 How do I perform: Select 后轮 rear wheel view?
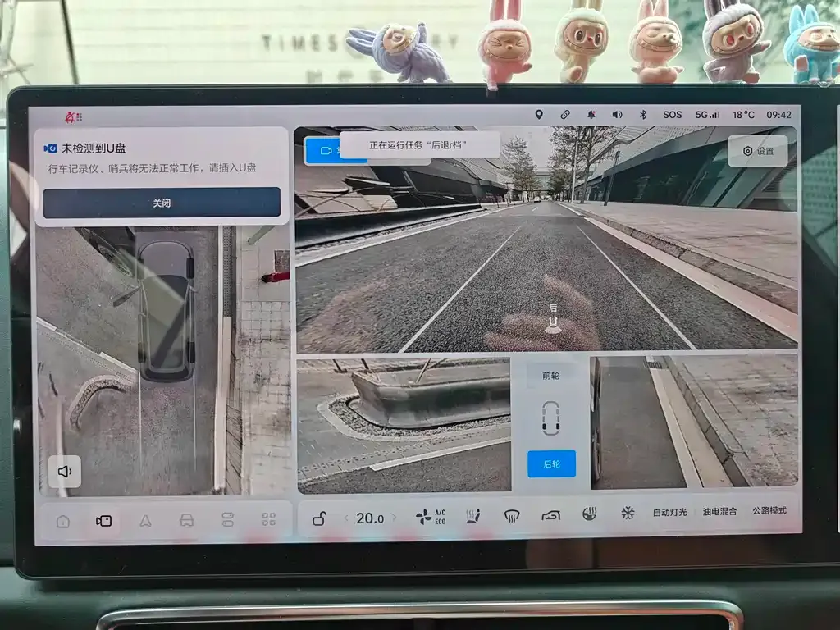[x=551, y=464]
